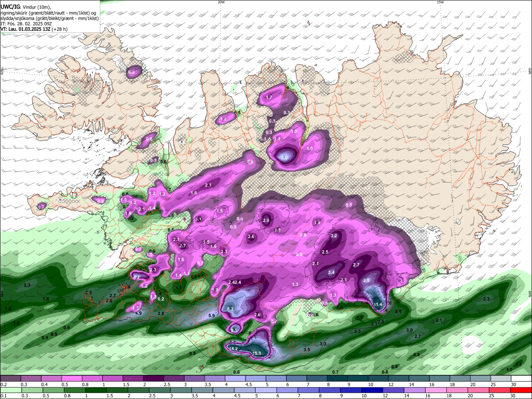This screenshot has width=532, height=399.
Task: Click the 3.2 value label
Action: coord(334,236)
